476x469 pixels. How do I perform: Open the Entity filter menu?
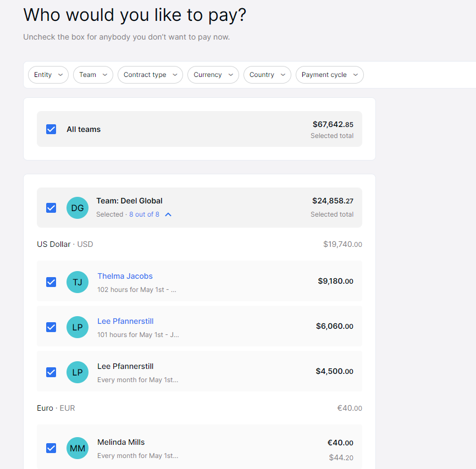pyautogui.click(x=48, y=75)
